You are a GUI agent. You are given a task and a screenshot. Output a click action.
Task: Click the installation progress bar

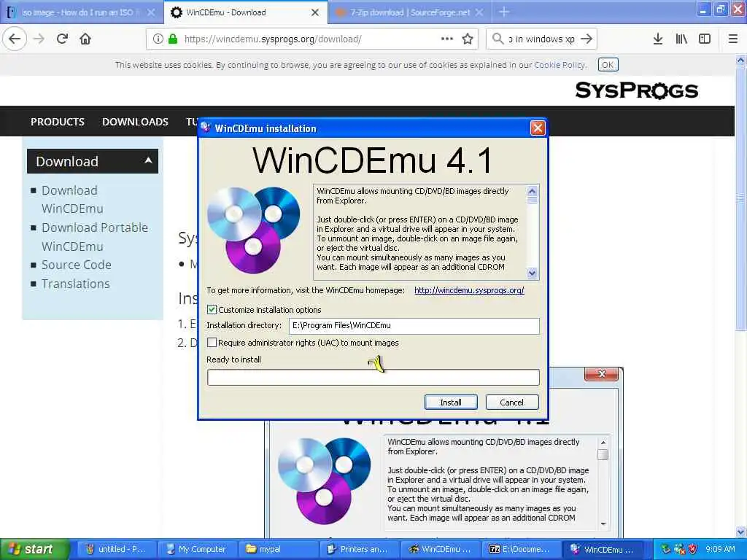coord(373,378)
